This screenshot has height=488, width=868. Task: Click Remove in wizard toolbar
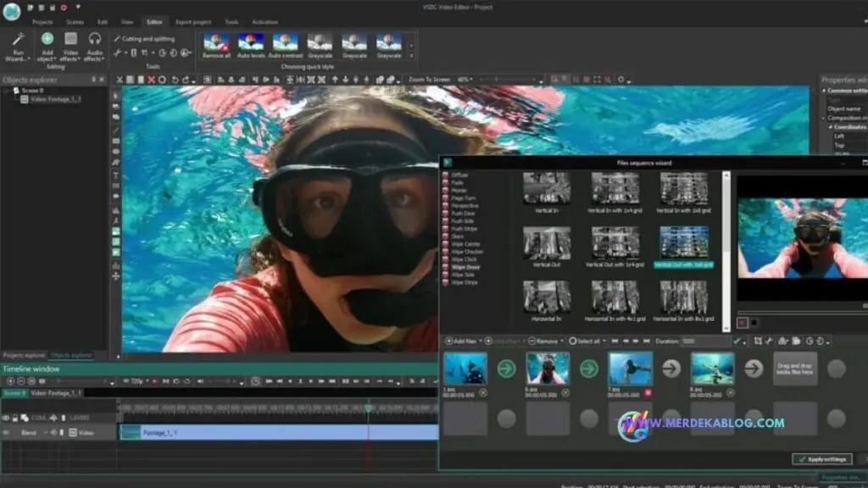tap(543, 341)
